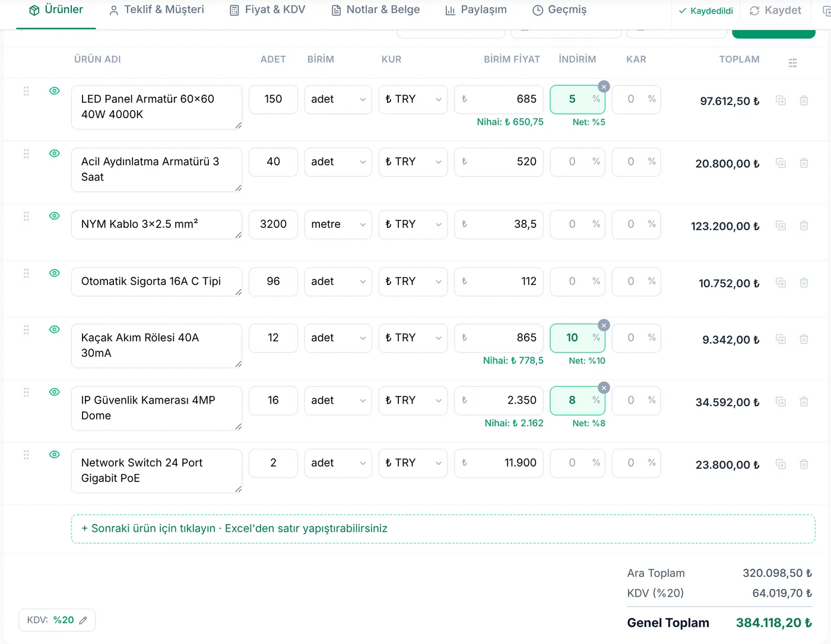Clear the 5% discount on LED Panel
The height and width of the screenshot is (644, 831).
tap(604, 87)
